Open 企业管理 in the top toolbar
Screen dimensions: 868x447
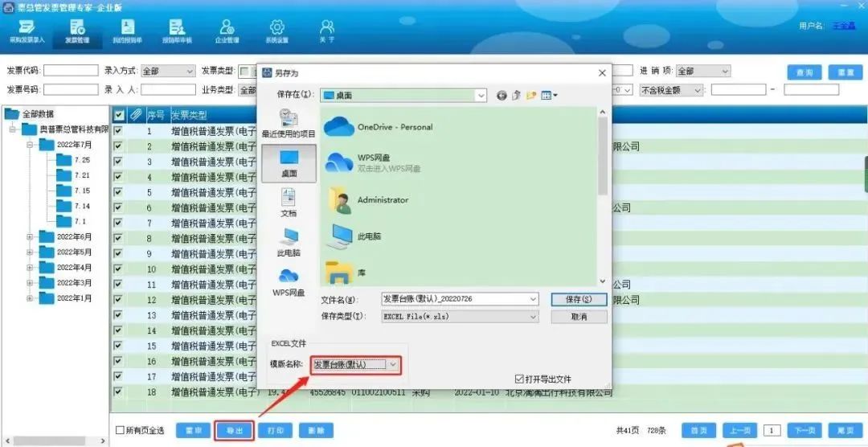pyautogui.click(x=227, y=31)
